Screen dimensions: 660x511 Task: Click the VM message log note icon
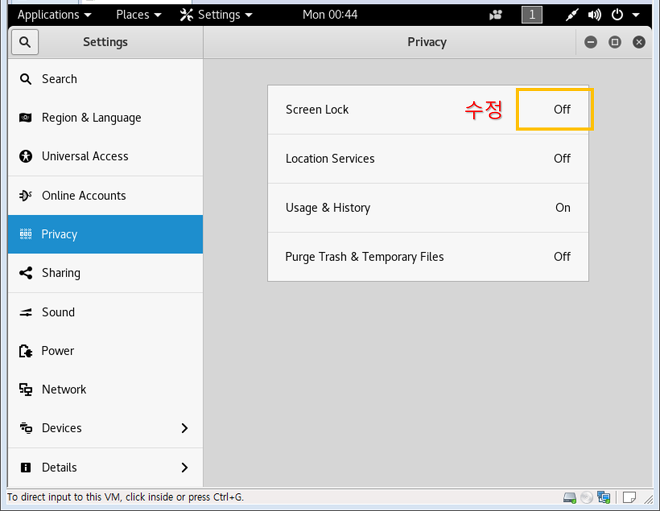point(629,498)
